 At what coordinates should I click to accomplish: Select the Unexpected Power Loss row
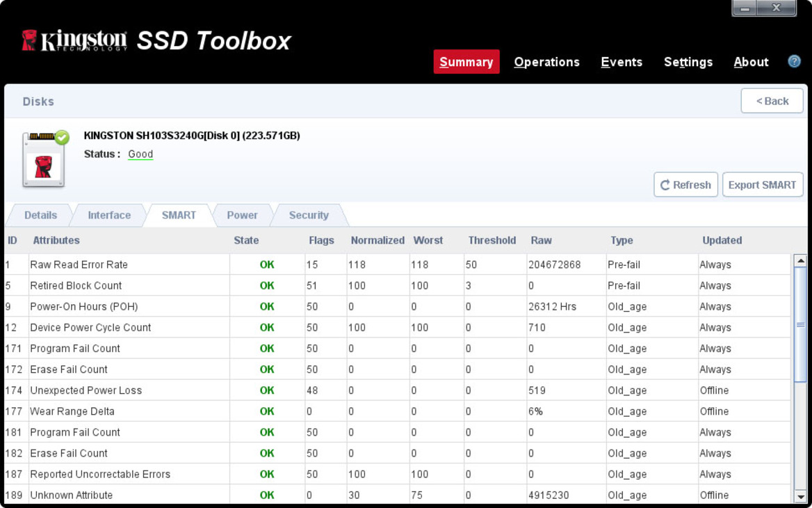[398, 390]
